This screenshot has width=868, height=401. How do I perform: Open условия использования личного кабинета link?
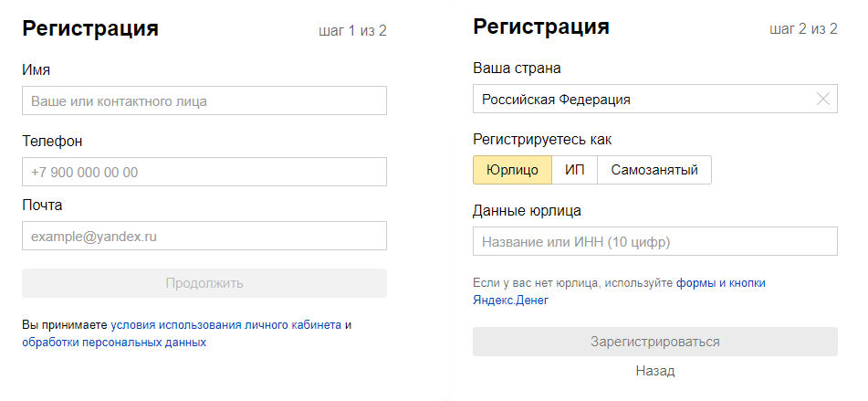225,324
